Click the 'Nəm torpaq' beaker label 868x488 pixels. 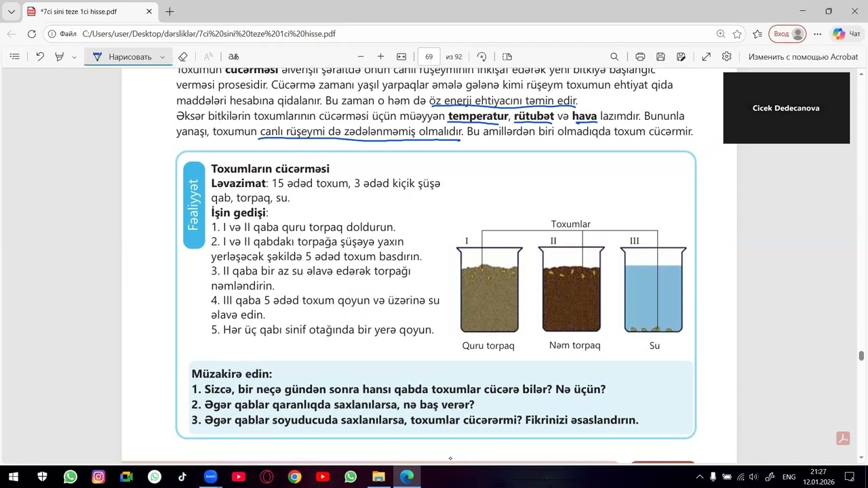pyautogui.click(x=574, y=346)
